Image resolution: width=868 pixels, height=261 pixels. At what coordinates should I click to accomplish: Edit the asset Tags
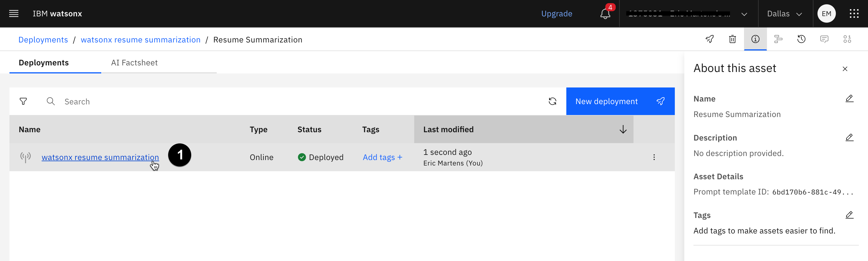(849, 215)
